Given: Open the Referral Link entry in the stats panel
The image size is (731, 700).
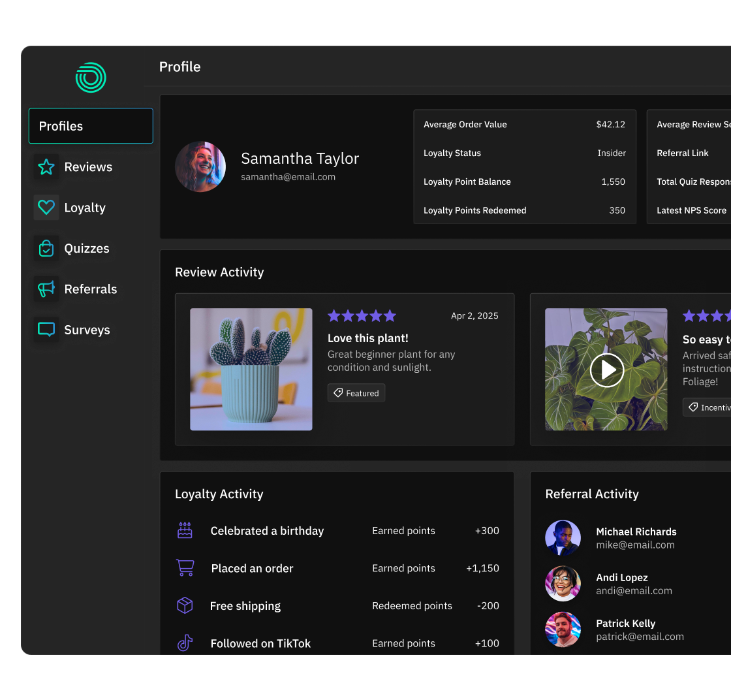Looking at the screenshot, I should (683, 153).
